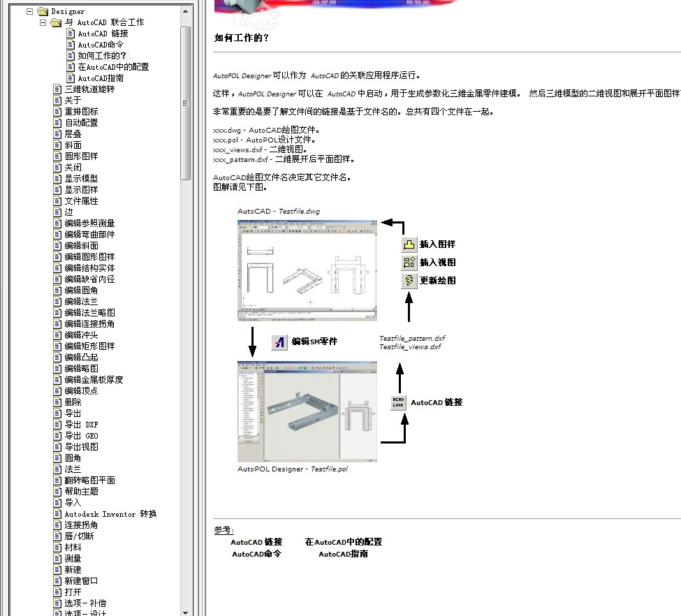Click the 插入视图 icon in diagram
The height and width of the screenshot is (616, 681).
tap(409, 263)
